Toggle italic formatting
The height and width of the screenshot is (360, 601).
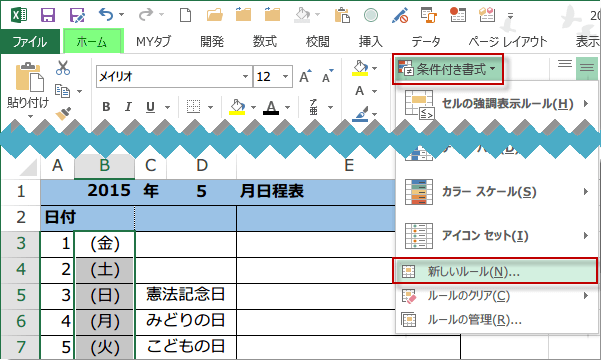[x=128, y=107]
